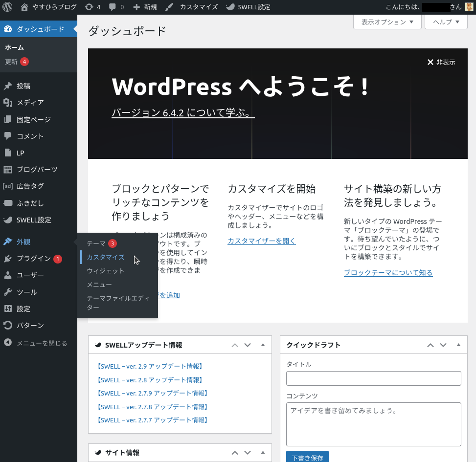Screen dimensions: 476x462
Task: Move サイト情報 panel down
Action: [248, 453]
